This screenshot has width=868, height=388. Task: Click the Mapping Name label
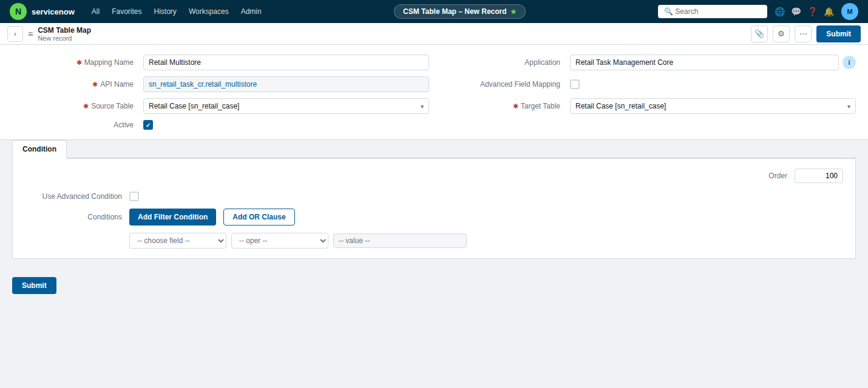coord(109,62)
